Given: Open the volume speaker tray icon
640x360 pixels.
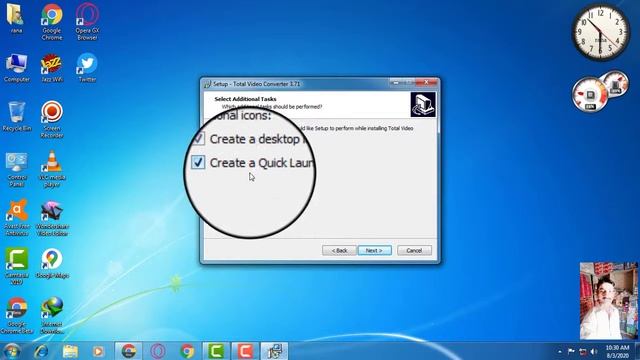Looking at the screenshot, I should [594, 351].
